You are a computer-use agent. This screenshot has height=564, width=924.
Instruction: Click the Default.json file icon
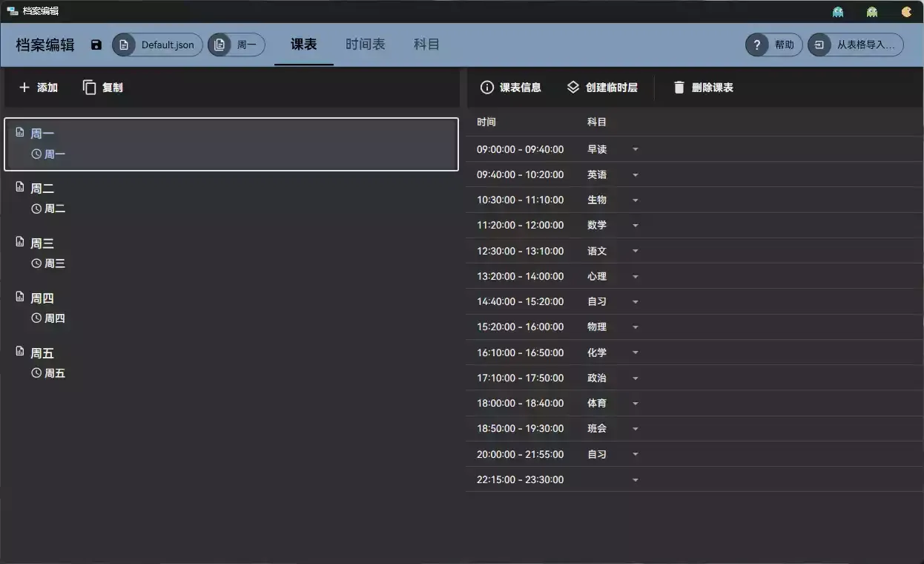[x=124, y=45]
